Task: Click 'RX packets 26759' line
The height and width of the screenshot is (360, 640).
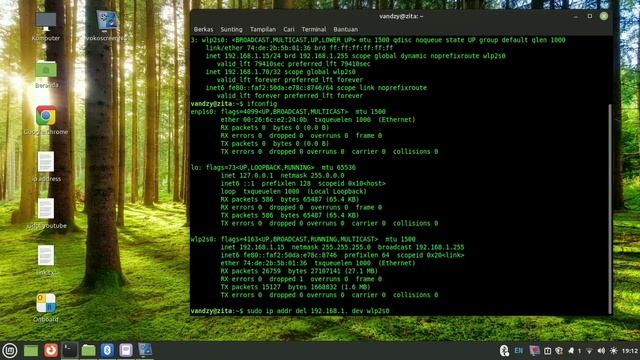Action: (299, 271)
